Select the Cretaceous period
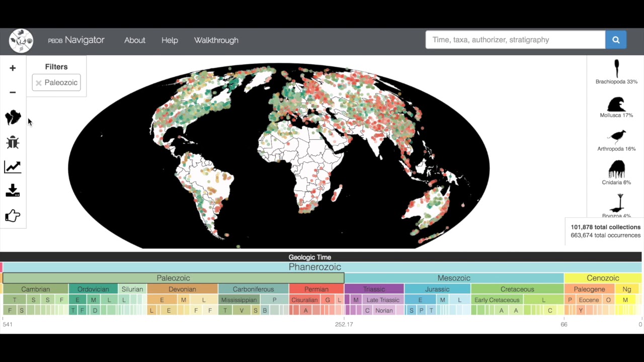The image size is (644, 362). pos(517,289)
